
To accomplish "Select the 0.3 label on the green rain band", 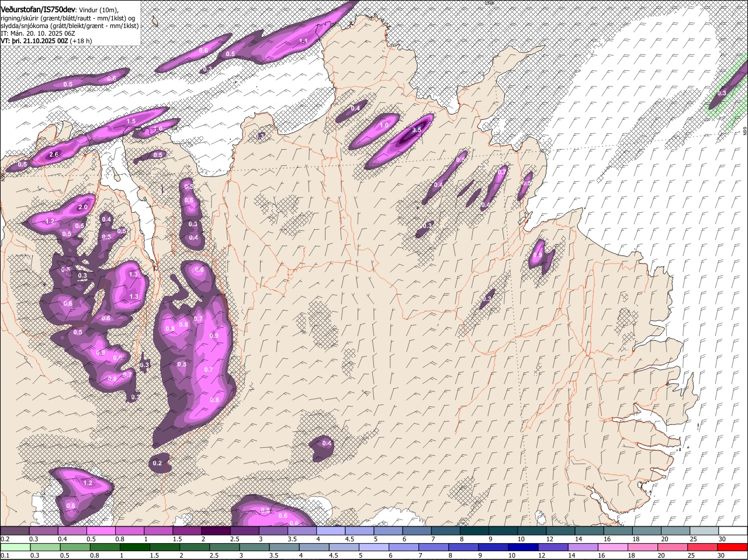I will pyautogui.click(x=722, y=93).
